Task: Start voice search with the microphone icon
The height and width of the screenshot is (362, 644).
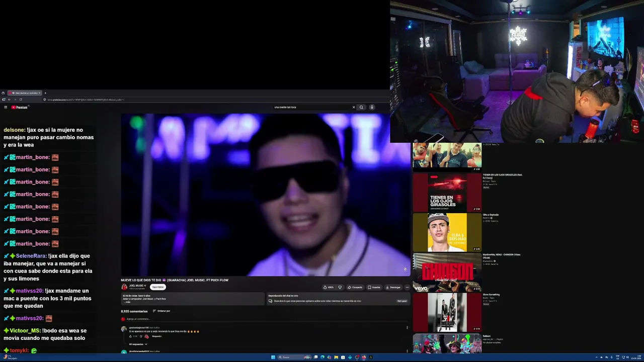Action: (x=372, y=107)
